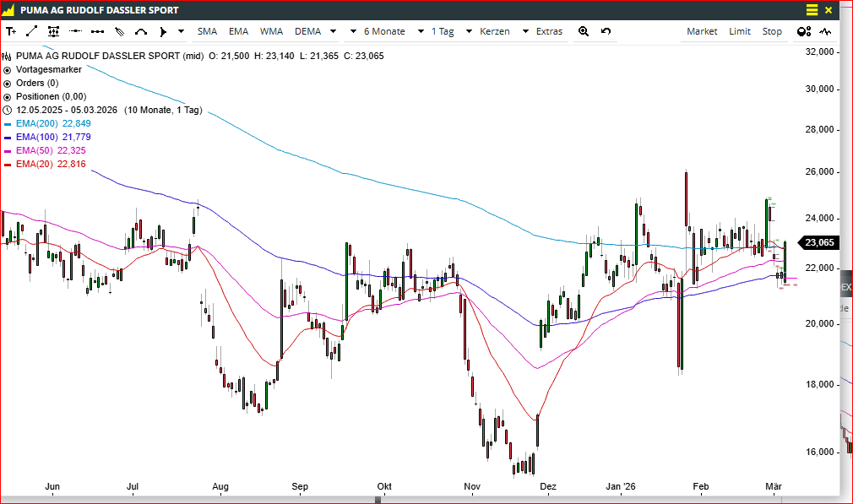Image resolution: width=853 pixels, height=504 pixels.
Task: Open the yellow hamburger menu
Action: point(812,10)
